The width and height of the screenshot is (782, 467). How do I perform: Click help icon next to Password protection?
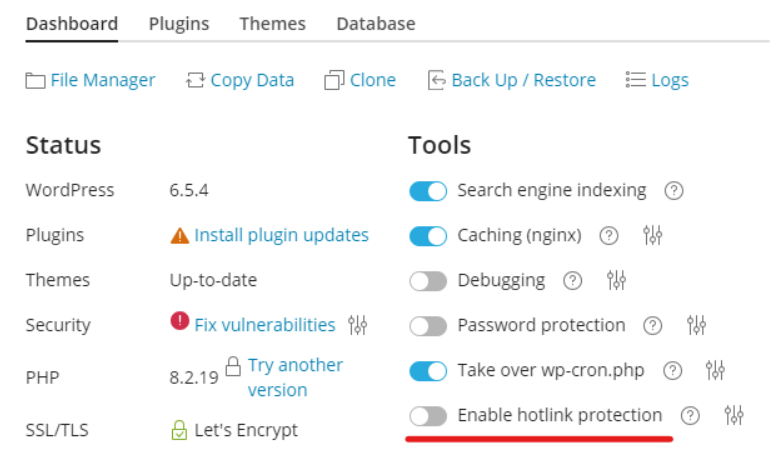(652, 326)
